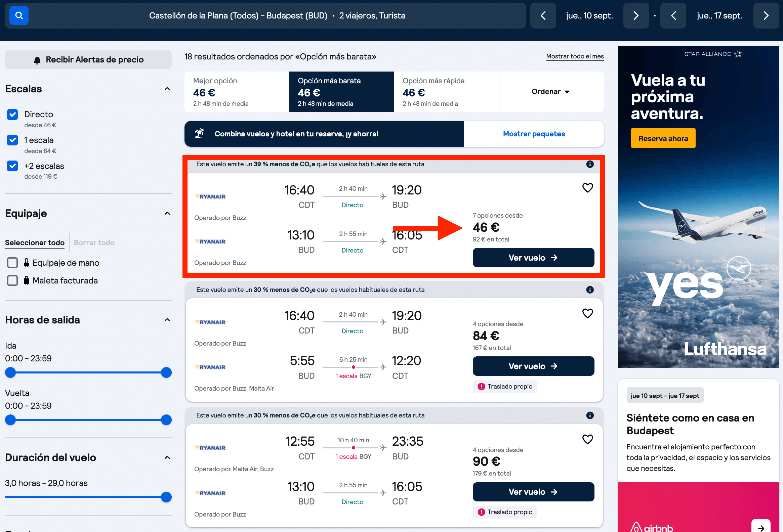Uncheck the Directo stops filter
The image size is (783, 532).
point(12,115)
